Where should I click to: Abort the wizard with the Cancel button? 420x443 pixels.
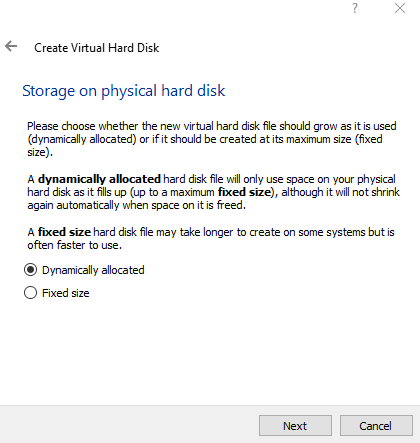tap(376, 426)
